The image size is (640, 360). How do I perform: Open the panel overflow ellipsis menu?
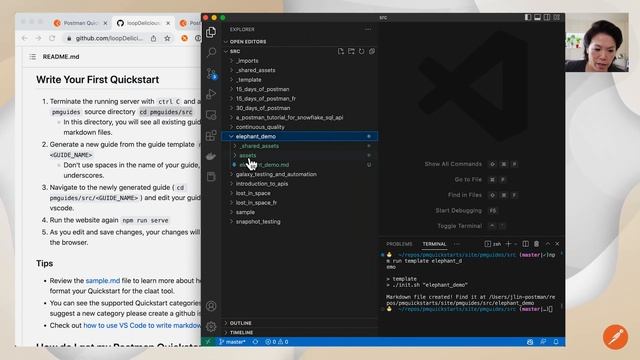pos(457,244)
